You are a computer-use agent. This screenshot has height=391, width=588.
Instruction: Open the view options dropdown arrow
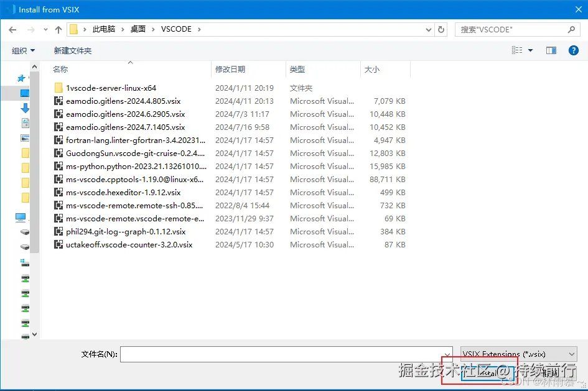(530, 50)
